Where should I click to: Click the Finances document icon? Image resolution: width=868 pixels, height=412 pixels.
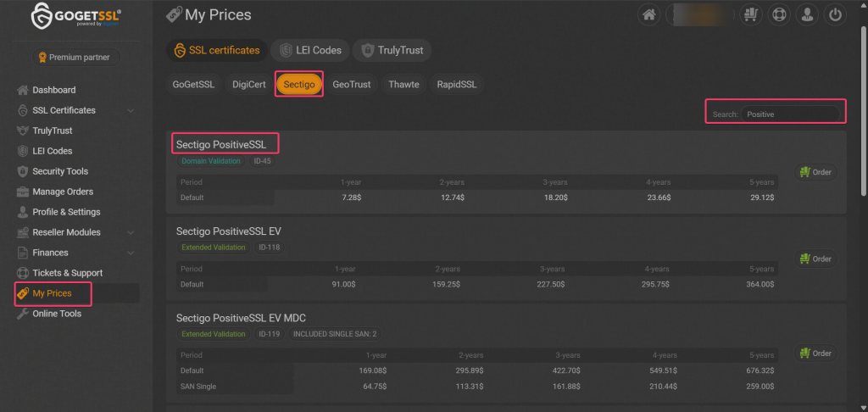coord(23,253)
